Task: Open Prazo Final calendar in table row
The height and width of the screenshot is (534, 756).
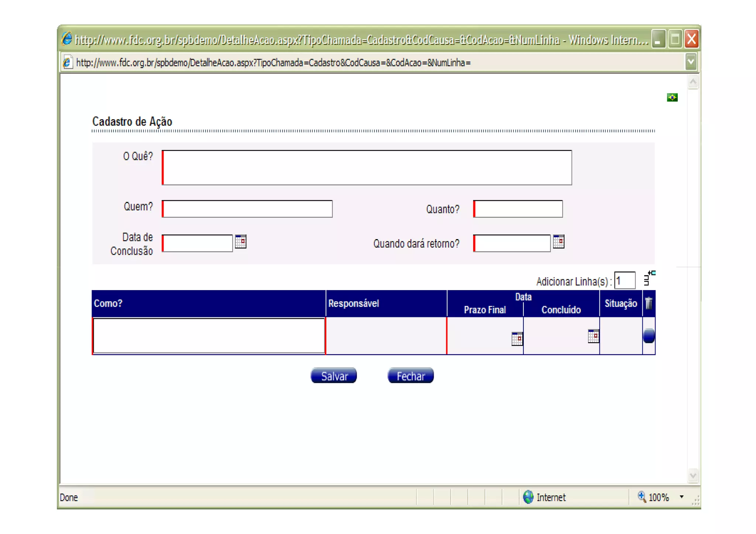Action: (517, 338)
